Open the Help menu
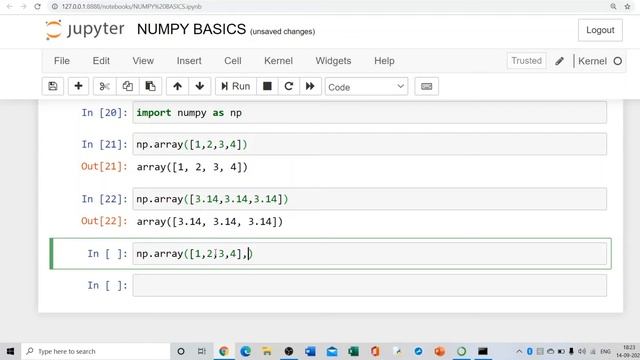Screen dimensions: 640x360 tap(384, 61)
